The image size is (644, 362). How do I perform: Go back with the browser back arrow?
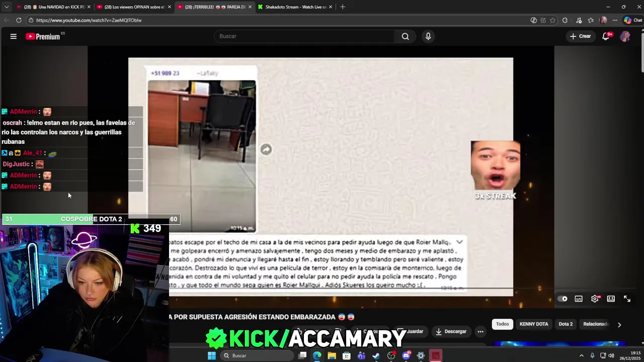coord(6,20)
